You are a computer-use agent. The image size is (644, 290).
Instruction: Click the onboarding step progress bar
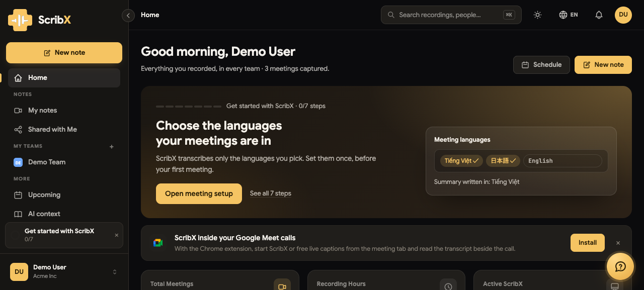(189, 107)
